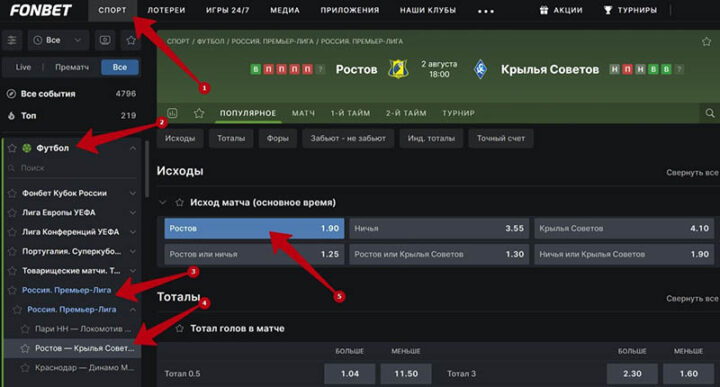The height and width of the screenshot is (387, 720).
Task: Select the Прематч filter
Action: tap(72, 67)
